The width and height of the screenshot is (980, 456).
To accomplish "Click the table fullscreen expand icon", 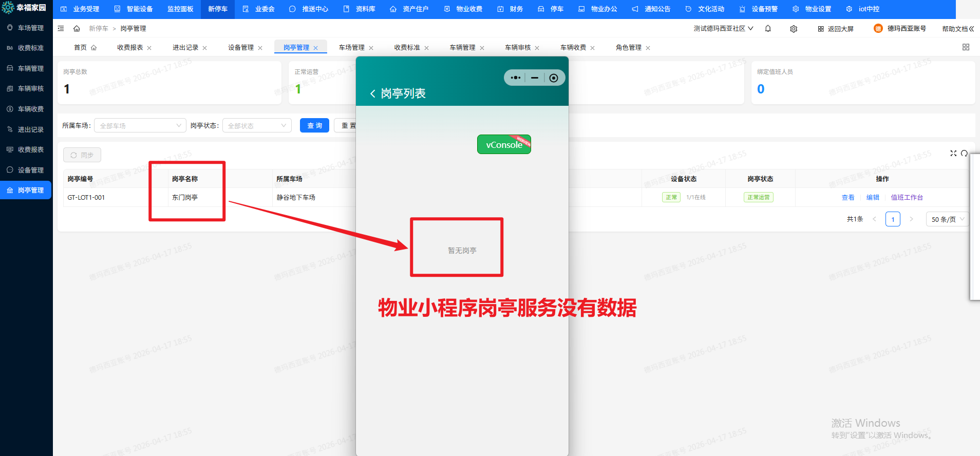I will coord(953,154).
